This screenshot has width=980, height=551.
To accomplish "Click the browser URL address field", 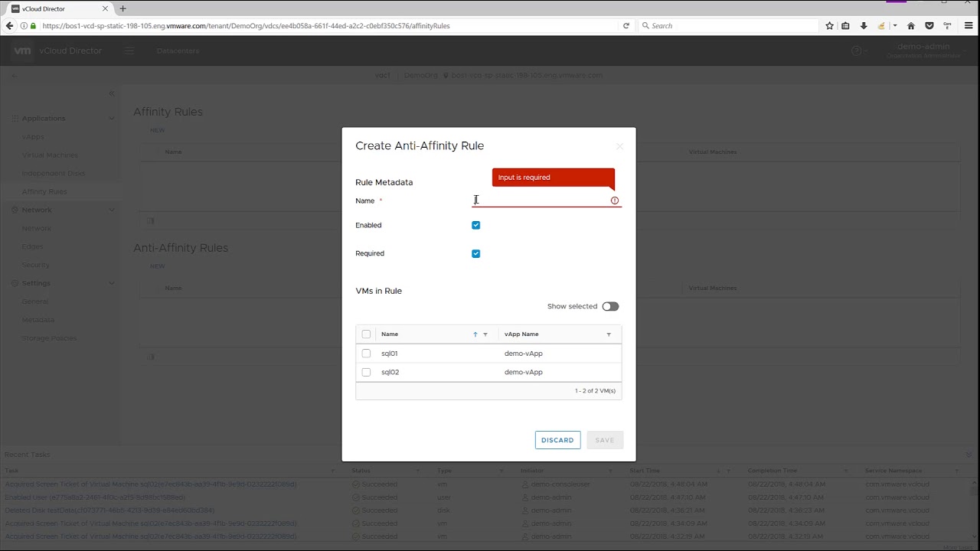I will (x=329, y=25).
